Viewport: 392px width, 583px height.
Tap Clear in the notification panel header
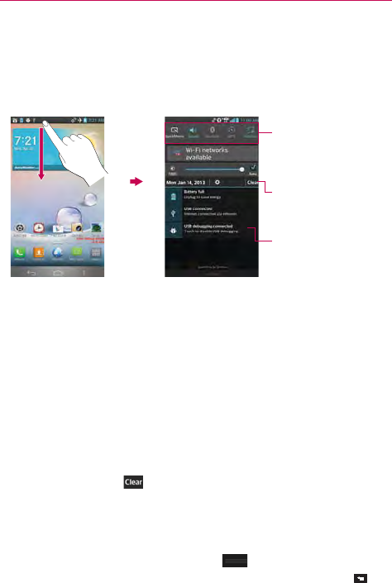tap(252, 183)
